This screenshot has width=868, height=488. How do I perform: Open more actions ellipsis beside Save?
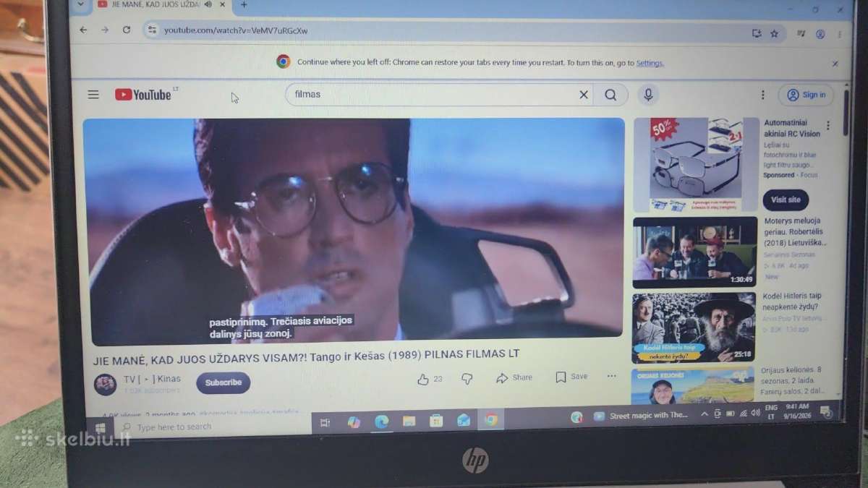[x=612, y=376]
